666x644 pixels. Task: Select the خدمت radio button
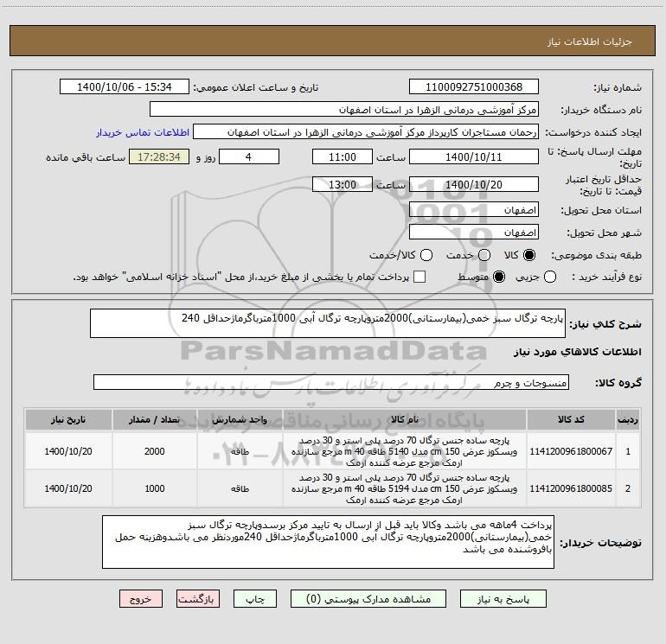tap(484, 255)
